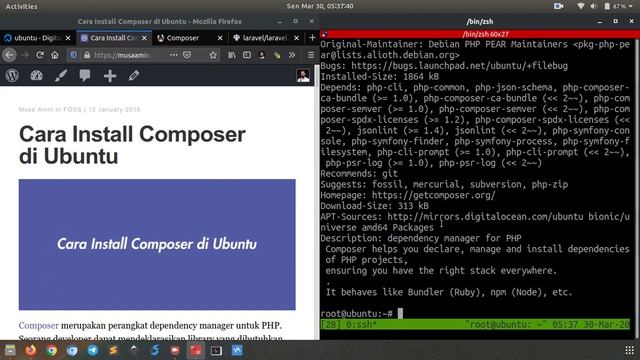Expand the system menu arrow

pyautogui.click(x=632, y=6)
